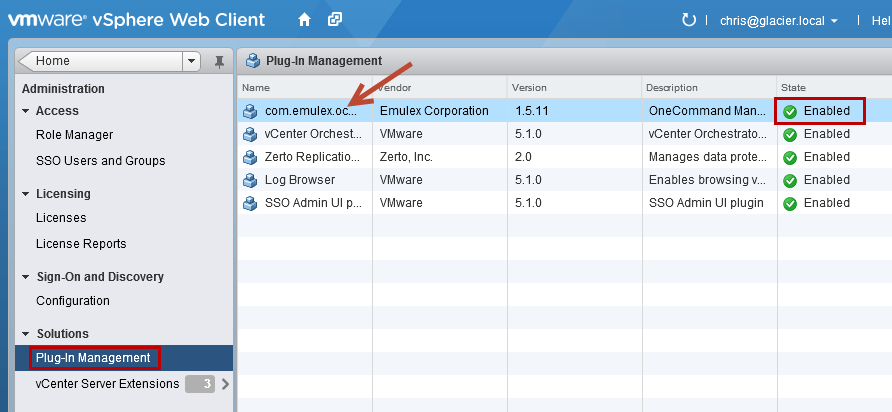This screenshot has width=892, height=412.
Task: Click the Enabled check icon on Emulex row
Action: coord(790,112)
